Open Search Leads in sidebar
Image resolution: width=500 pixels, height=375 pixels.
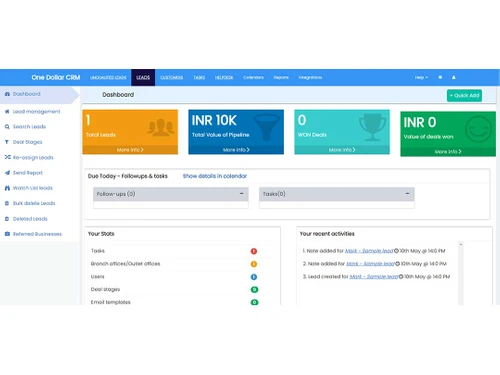click(x=29, y=127)
